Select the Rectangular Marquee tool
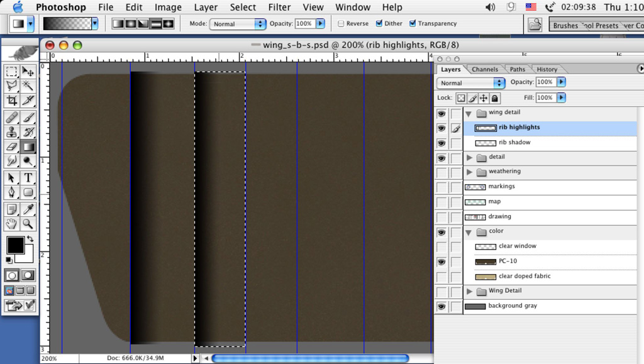 pyautogui.click(x=11, y=72)
